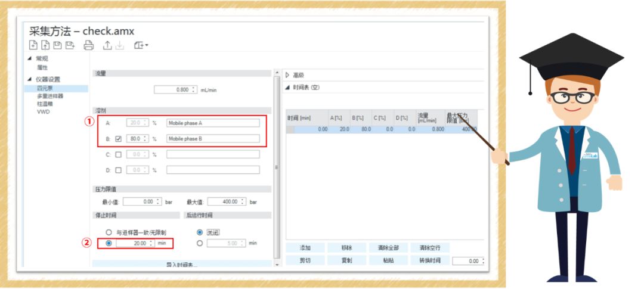
Task: Click the 0.00 time cell in timetable
Action: tap(311, 129)
